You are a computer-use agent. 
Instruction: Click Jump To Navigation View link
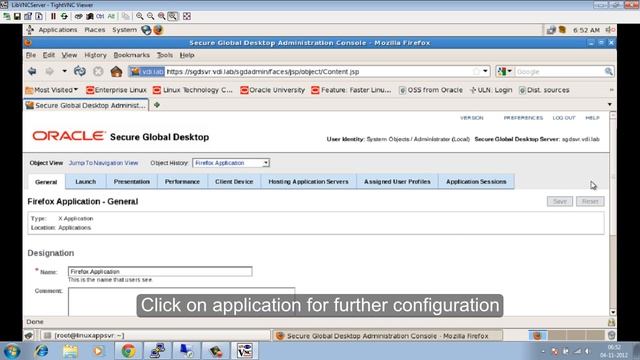tap(103, 163)
